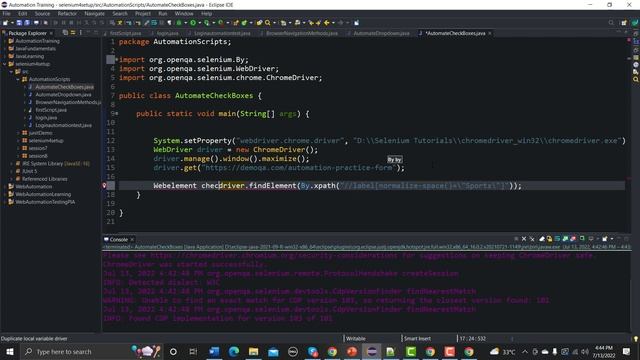The width and height of the screenshot is (640, 360).
Task: Collapse the AutomationScripts package node
Action: pyautogui.click(x=18, y=79)
